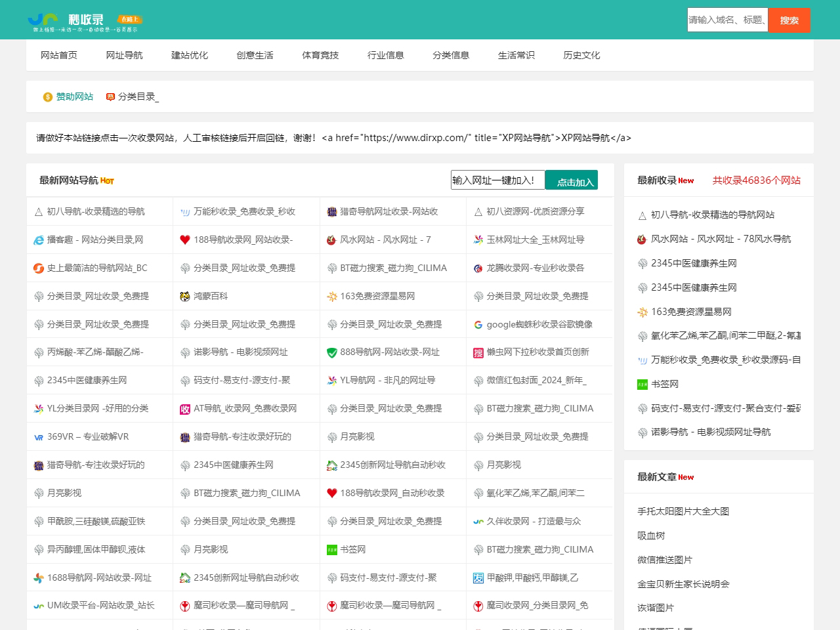Click the panda icon beside 鸿蒙百科
Screen dimensions: 840x630
point(185,297)
